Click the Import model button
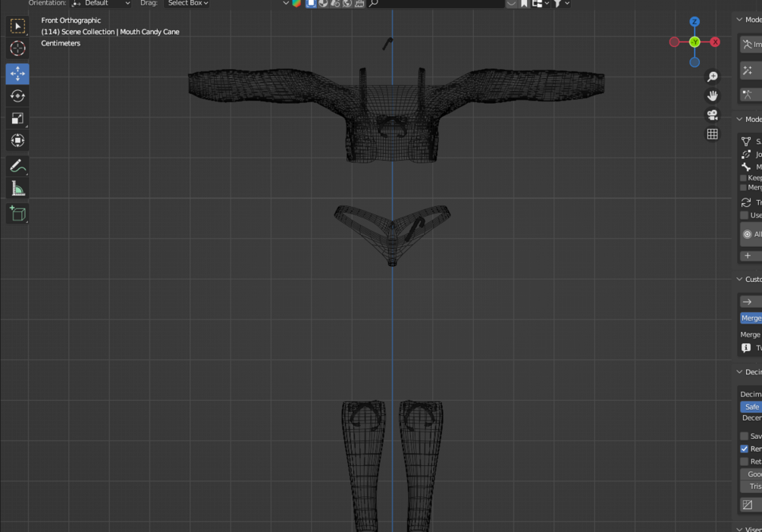762x532 pixels. 751,44
